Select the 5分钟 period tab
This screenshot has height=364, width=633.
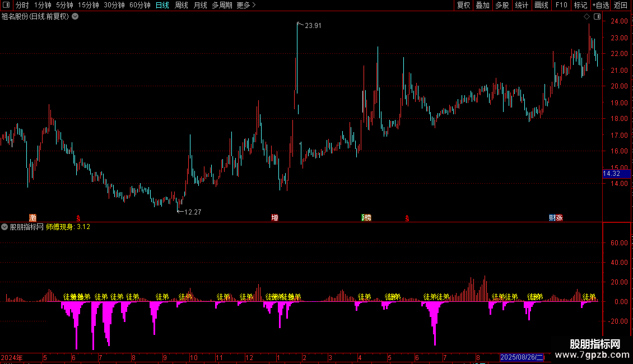64,5
